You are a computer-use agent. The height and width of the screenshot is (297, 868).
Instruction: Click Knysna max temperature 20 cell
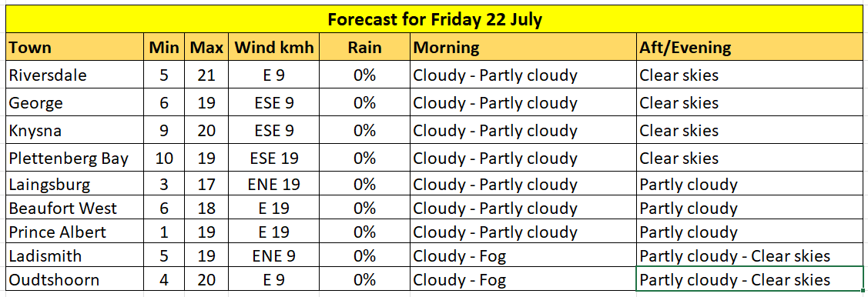click(206, 131)
